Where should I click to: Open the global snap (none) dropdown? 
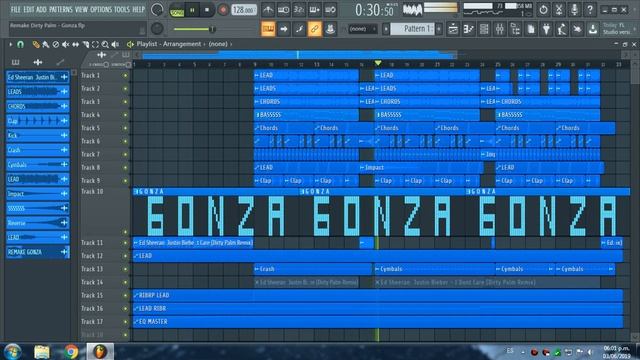362,29
